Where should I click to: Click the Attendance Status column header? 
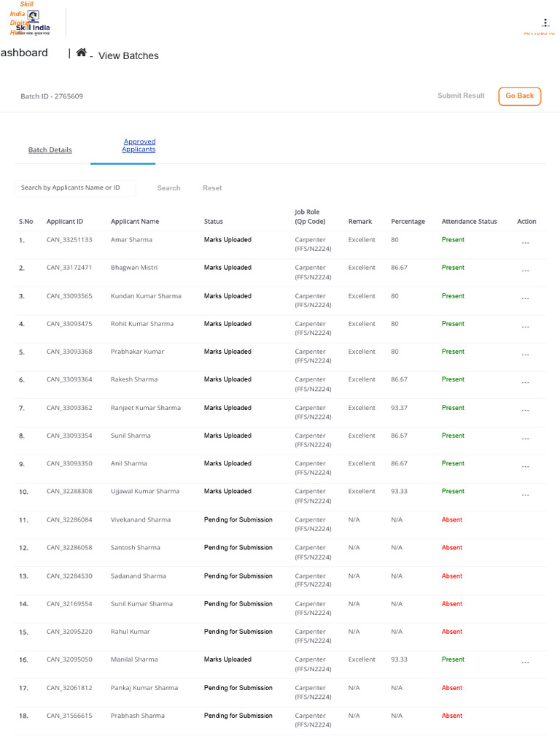469,222
